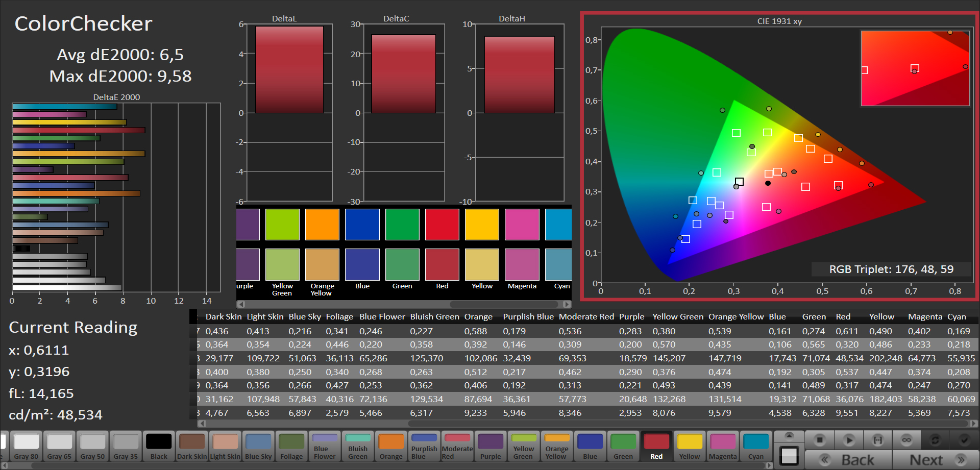Go to the previous page with Back

(x=849, y=460)
